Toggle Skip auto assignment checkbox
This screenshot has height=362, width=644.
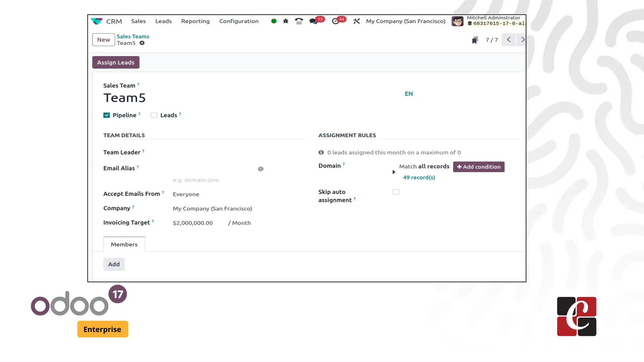[396, 192]
